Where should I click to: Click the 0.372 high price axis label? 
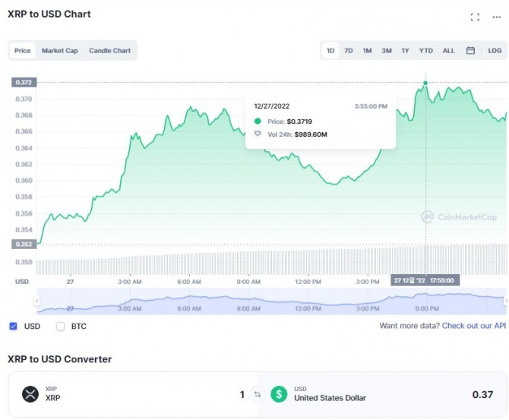coord(24,82)
